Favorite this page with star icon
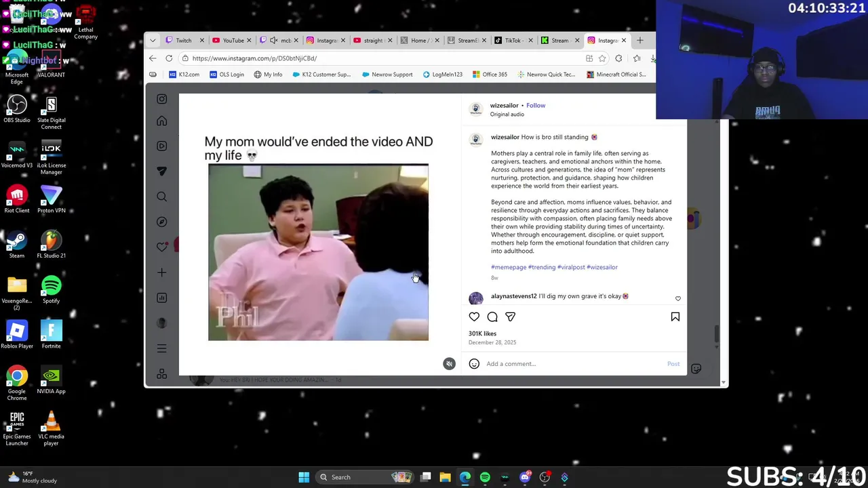Image resolution: width=868 pixels, height=488 pixels. 601,58
